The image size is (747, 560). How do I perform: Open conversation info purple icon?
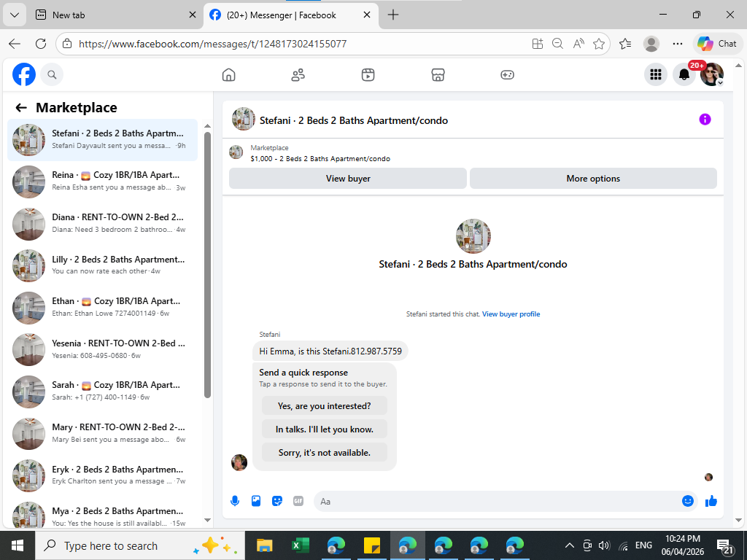coord(705,120)
